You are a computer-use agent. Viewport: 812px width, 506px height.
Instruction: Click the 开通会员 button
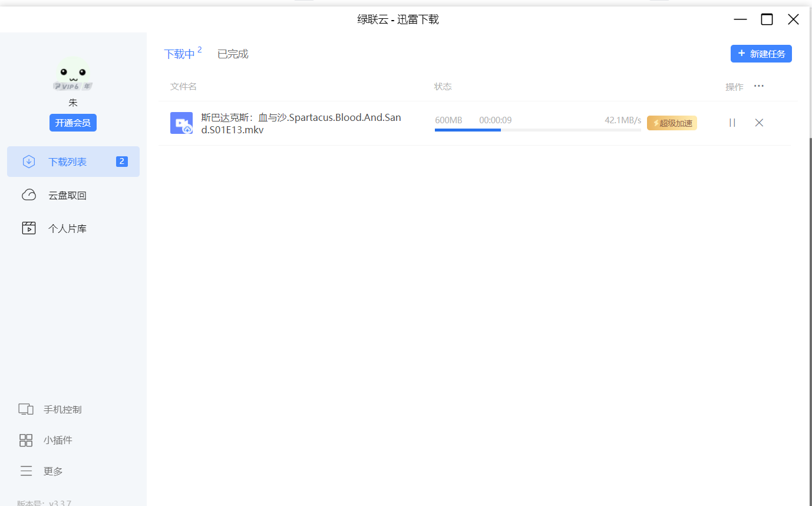tap(73, 123)
